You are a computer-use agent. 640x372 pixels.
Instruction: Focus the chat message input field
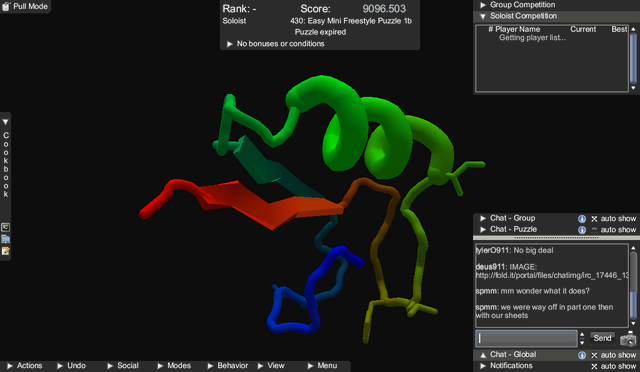[x=526, y=339]
